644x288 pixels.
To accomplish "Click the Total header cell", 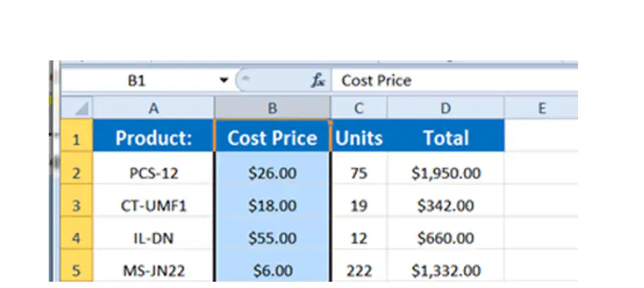I will click(445, 136).
